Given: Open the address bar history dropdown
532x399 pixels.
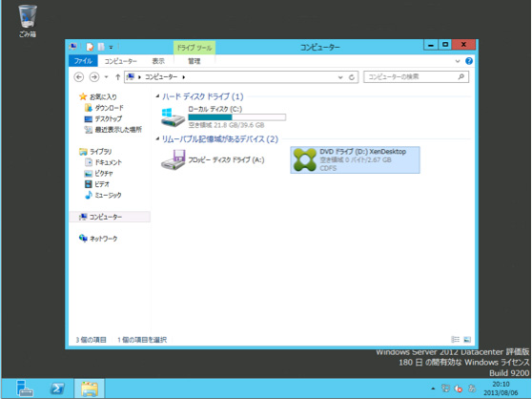Looking at the screenshot, I should pos(340,77).
